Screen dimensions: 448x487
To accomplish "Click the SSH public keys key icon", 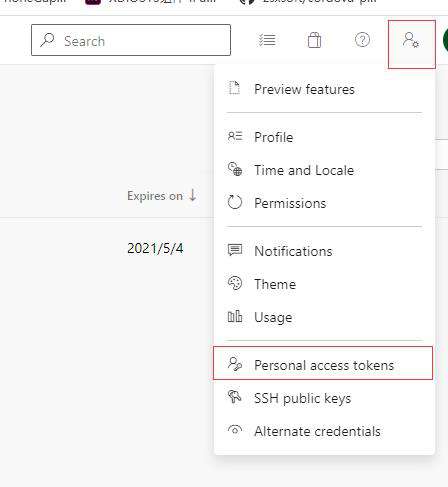I will (234, 397).
